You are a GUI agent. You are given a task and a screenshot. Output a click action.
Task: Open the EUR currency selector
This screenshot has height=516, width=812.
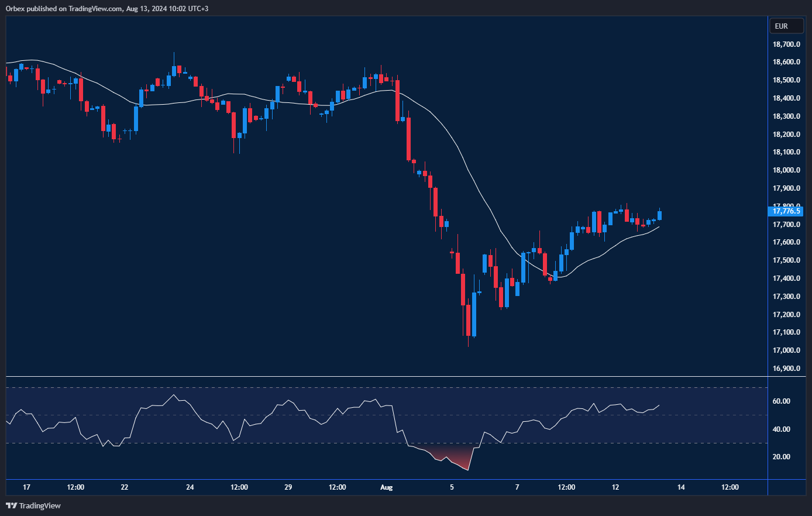click(x=786, y=26)
